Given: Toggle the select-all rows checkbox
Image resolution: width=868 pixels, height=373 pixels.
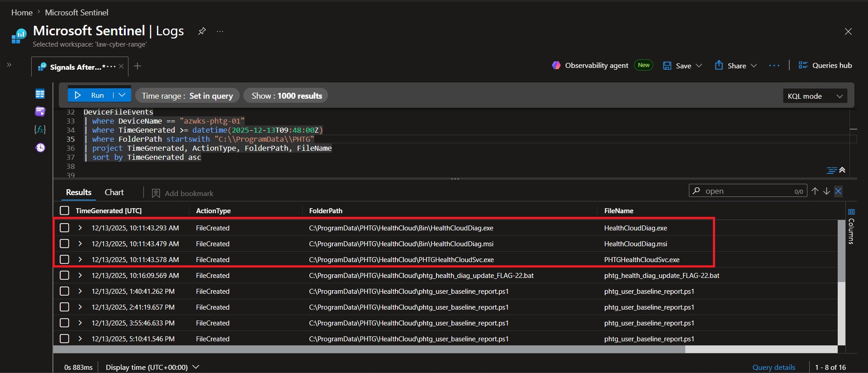Looking at the screenshot, I should point(65,210).
